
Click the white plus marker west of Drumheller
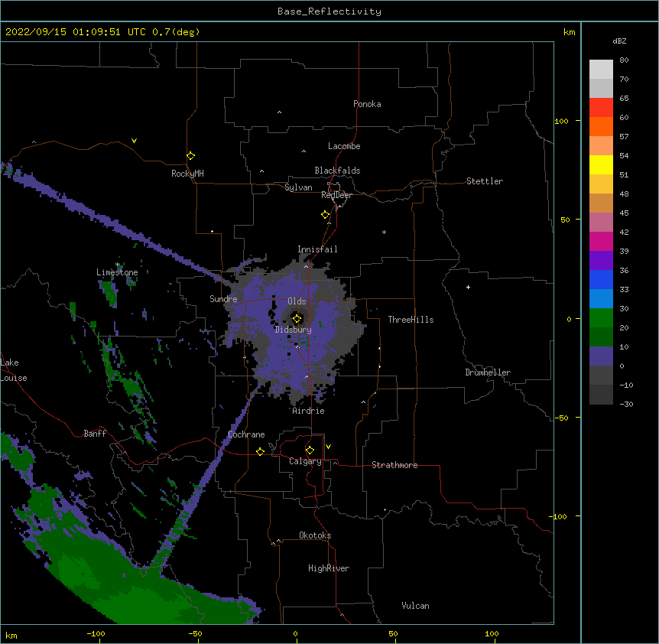point(468,287)
